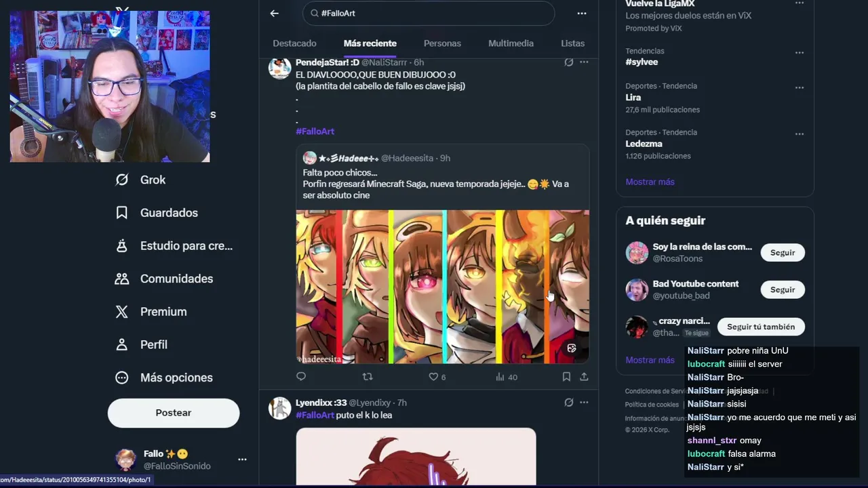This screenshot has height=488, width=868.
Task: Reply to the NaliStarr post
Action: pos(301,377)
